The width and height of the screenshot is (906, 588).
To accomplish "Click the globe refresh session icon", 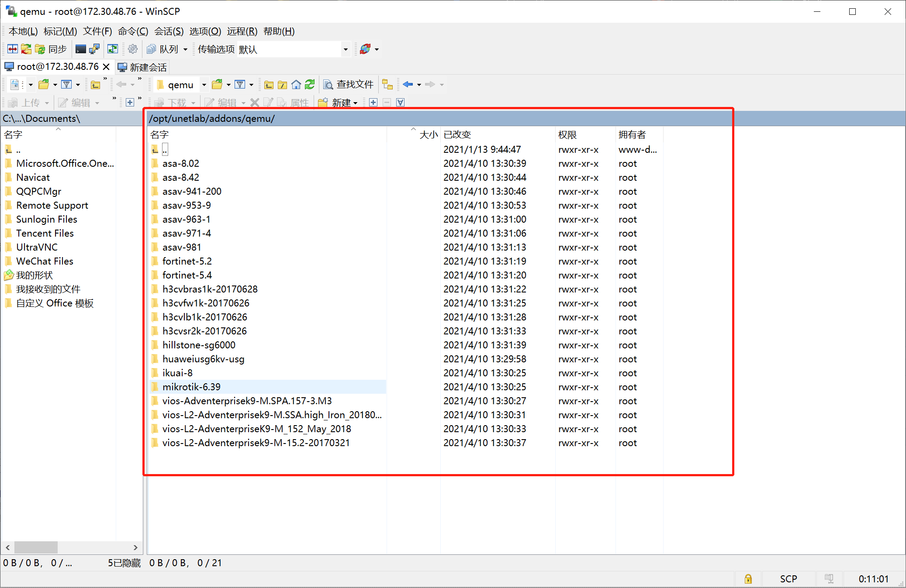I will (x=365, y=49).
